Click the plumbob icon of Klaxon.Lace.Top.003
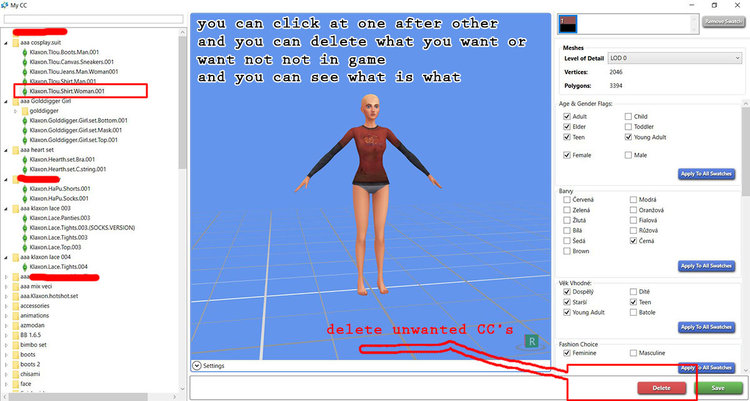The image size is (750, 401). 24,247
